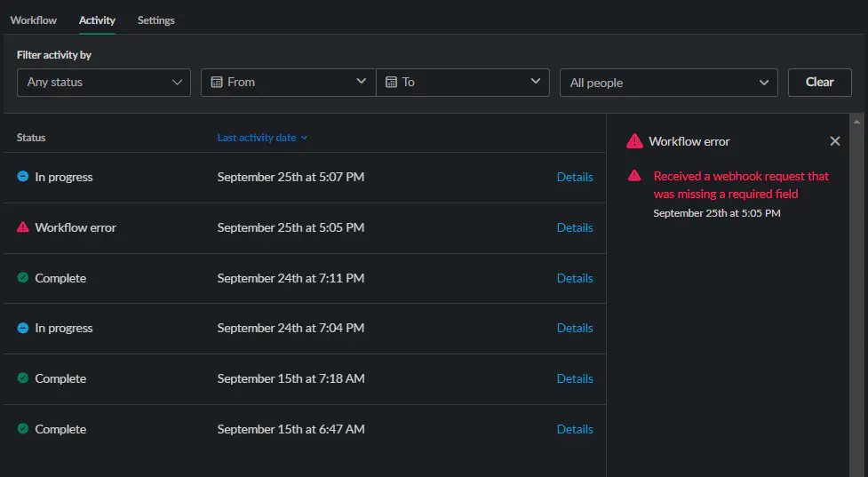This screenshot has height=477, width=868.
Task: Click warning icon in Workflow error panel header
Action: tap(634, 141)
